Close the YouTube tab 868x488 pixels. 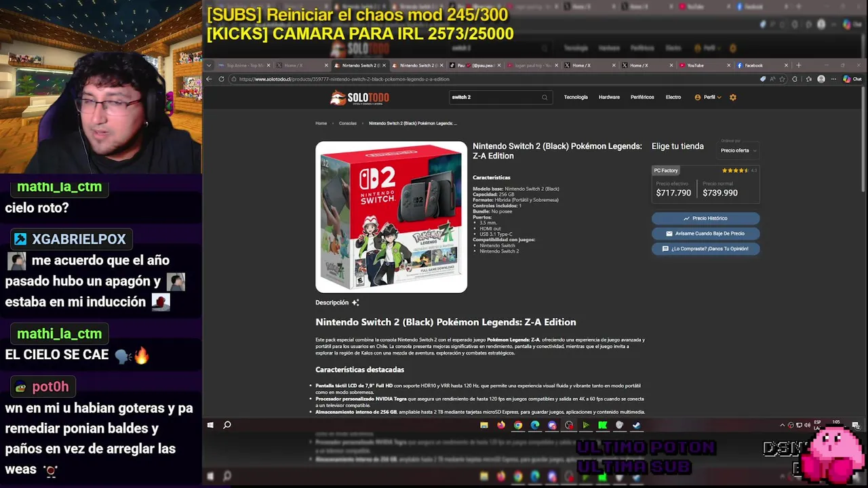[729, 66]
